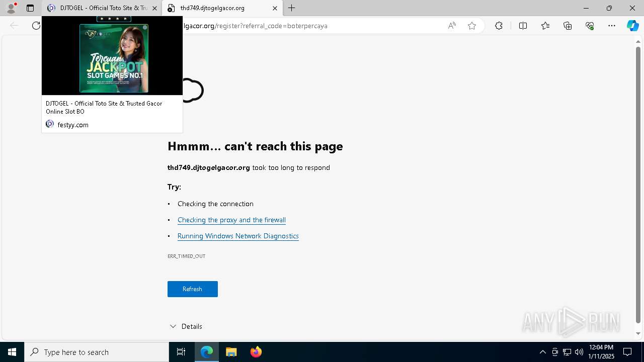Open the Collections icon

click(x=568, y=26)
